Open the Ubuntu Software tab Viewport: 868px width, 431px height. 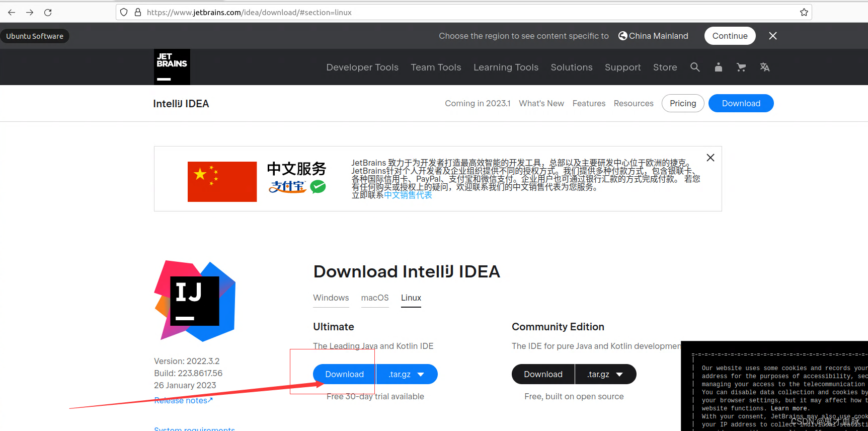coord(35,36)
